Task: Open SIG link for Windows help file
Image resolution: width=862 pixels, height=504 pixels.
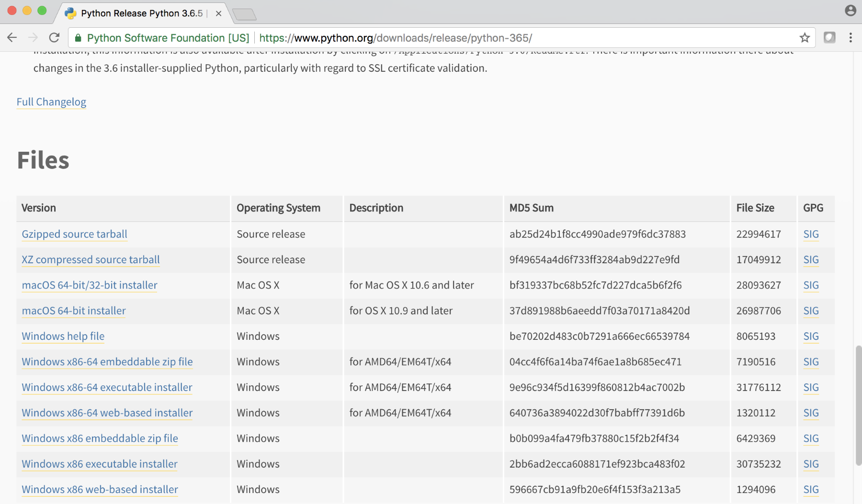Action: pyautogui.click(x=811, y=336)
